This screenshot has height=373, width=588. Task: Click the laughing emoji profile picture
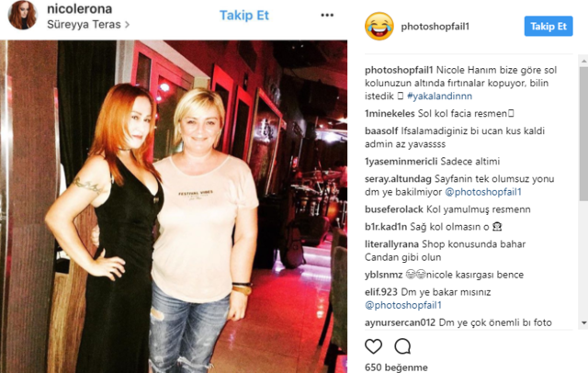tap(379, 27)
